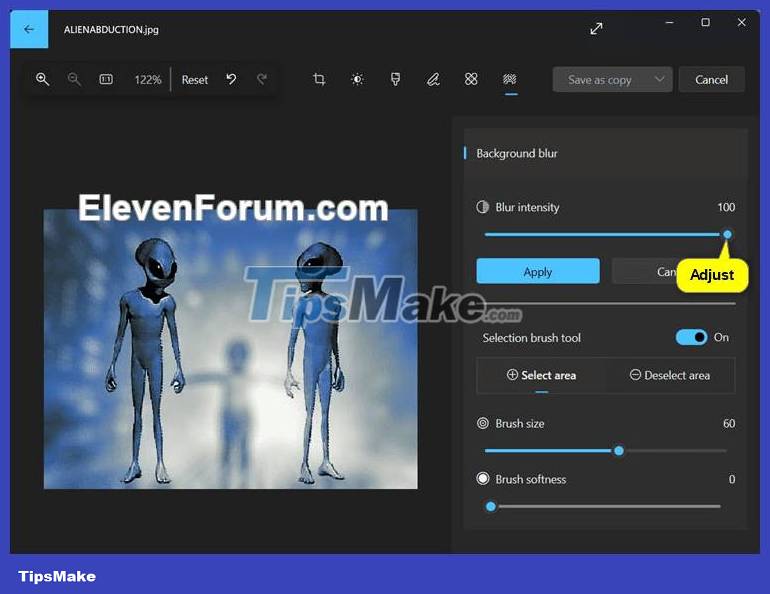Click Save as copy button
Screen dimensions: 770x594
pos(599,80)
